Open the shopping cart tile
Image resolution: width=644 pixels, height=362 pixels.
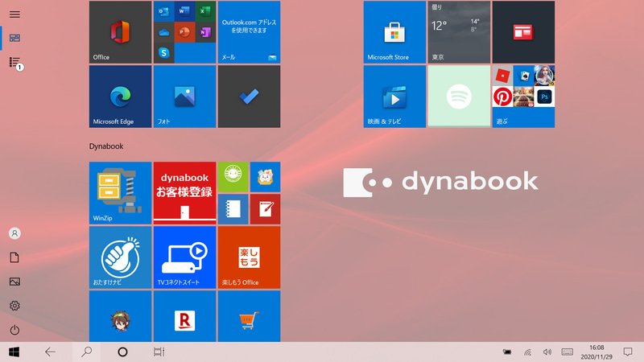[249, 316]
